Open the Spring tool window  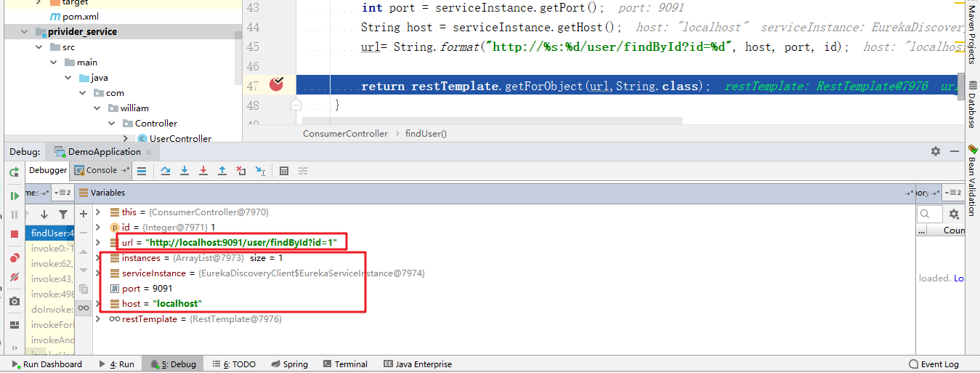[288, 364]
